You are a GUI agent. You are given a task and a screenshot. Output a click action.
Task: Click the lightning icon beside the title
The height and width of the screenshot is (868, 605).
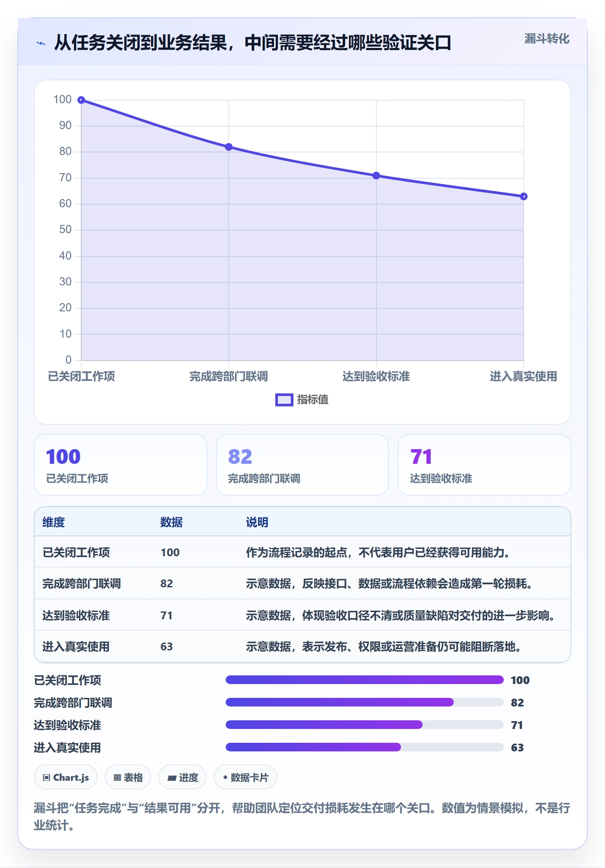(41, 43)
